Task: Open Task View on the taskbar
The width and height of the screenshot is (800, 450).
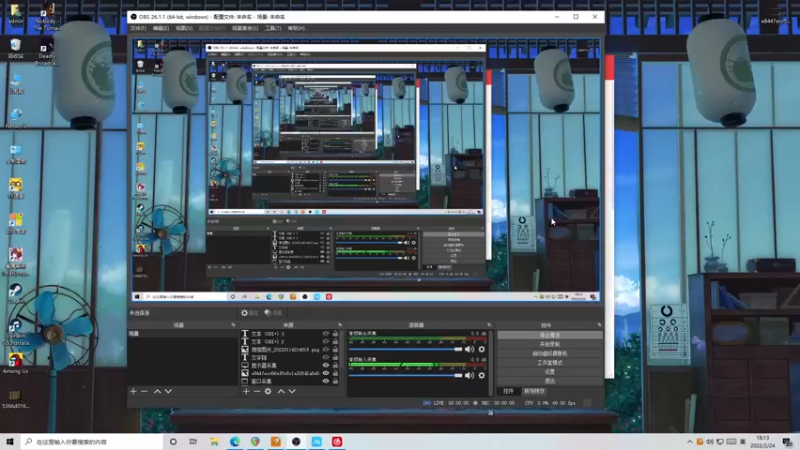Action: [193, 442]
